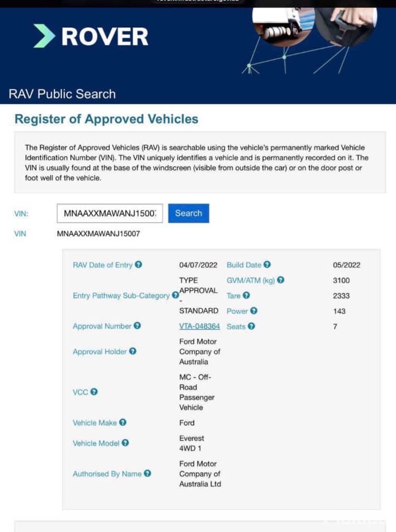Screen dimensions: 396x532
Task: Open help icon beside Build Date
Action: 267,265
